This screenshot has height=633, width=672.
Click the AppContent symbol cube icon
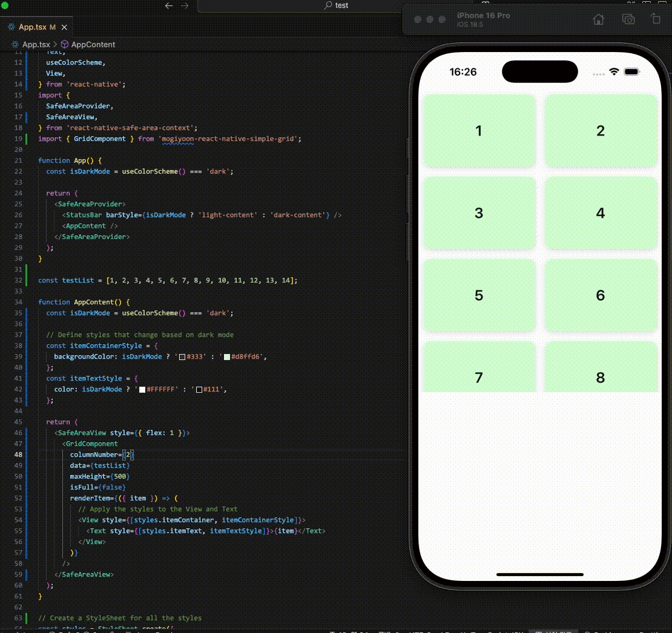point(65,44)
